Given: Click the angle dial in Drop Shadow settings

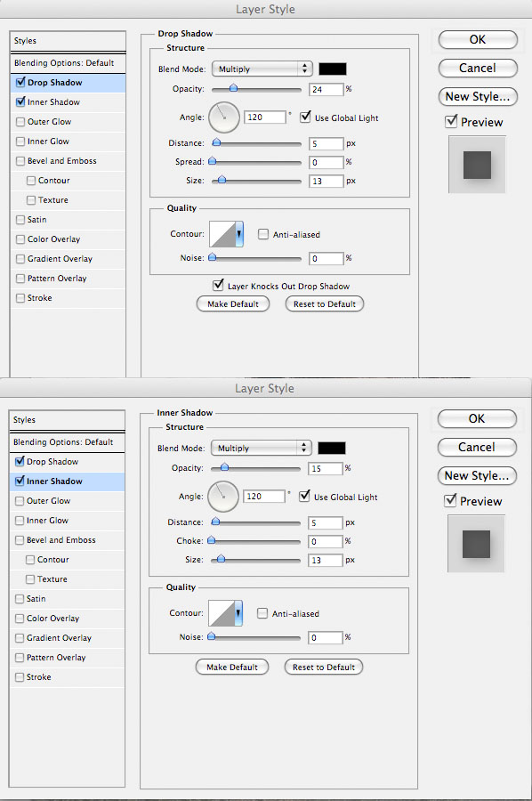Looking at the screenshot, I should coord(224,117).
